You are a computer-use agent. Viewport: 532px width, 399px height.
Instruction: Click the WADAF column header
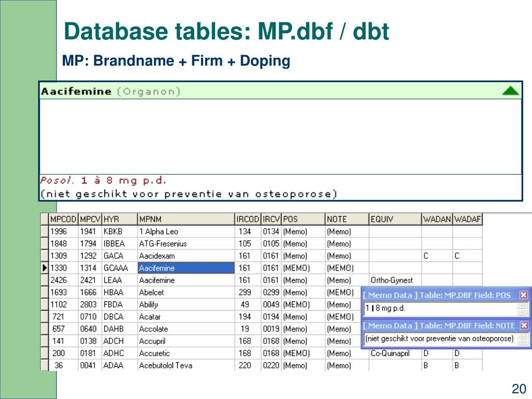(468, 219)
